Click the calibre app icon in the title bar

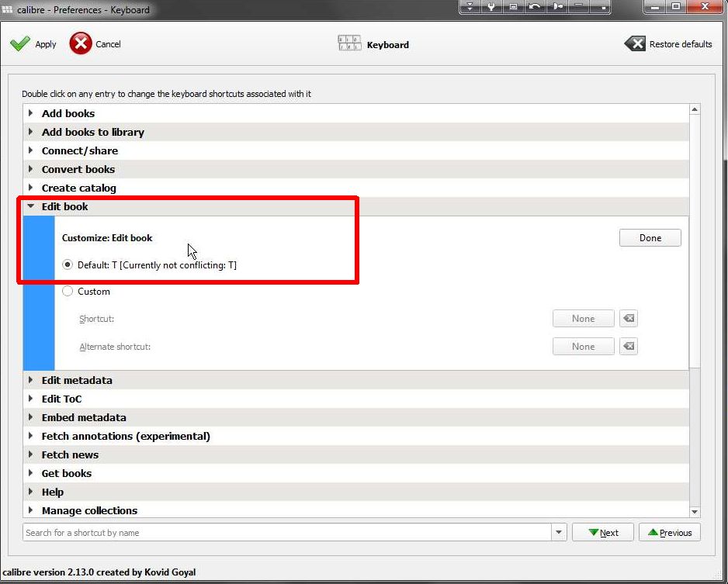(x=7, y=9)
